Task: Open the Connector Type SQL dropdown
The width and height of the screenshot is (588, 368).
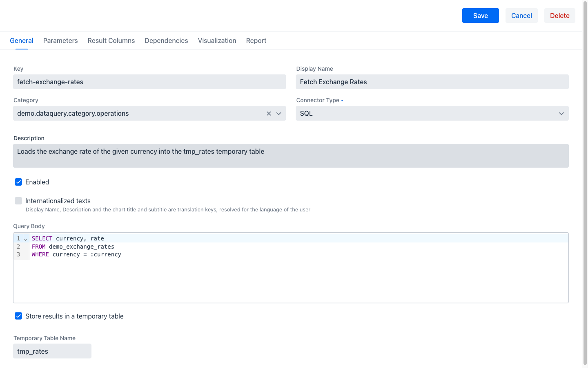Action: tap(432, 113)
